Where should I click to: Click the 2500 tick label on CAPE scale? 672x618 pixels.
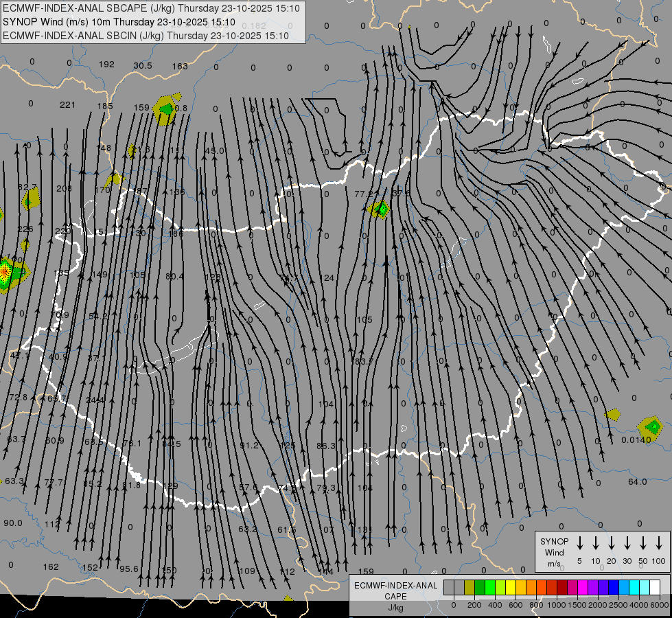point(618,605)
